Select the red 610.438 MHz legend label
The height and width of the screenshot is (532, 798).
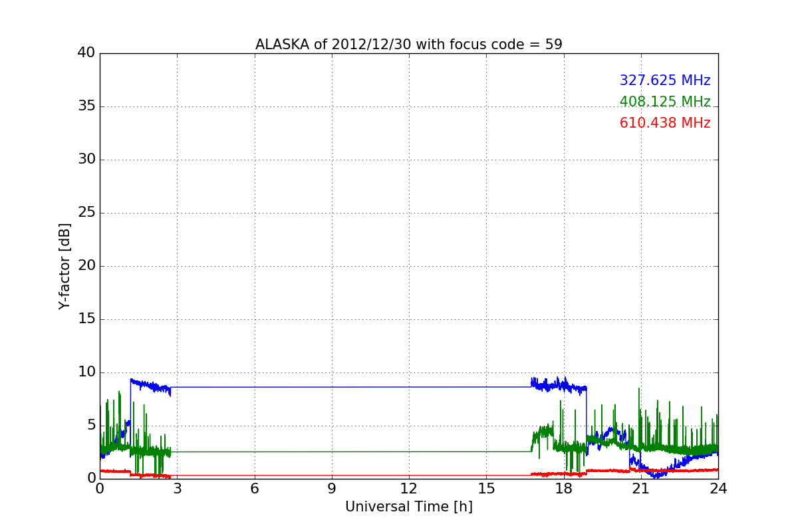tap(665, 123)
